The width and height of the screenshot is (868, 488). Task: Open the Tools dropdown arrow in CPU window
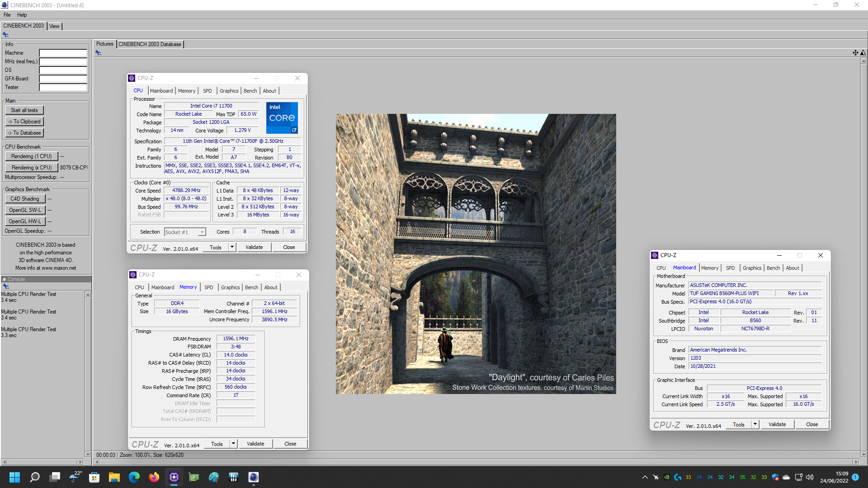point(232,247)
